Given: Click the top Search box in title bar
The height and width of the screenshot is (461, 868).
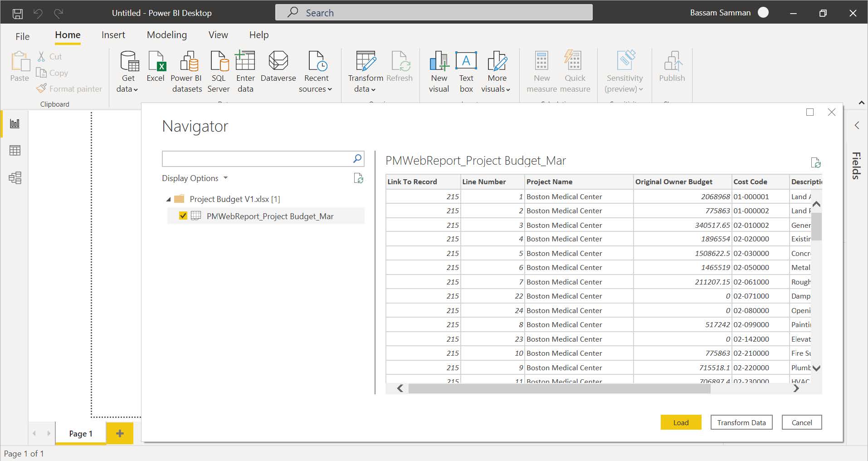Looking at the screenshot, I should coord(434,12).
